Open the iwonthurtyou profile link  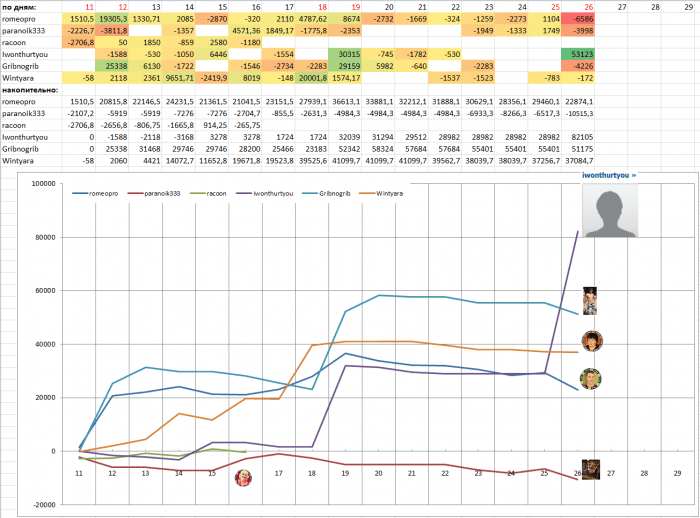pos(609,175)
